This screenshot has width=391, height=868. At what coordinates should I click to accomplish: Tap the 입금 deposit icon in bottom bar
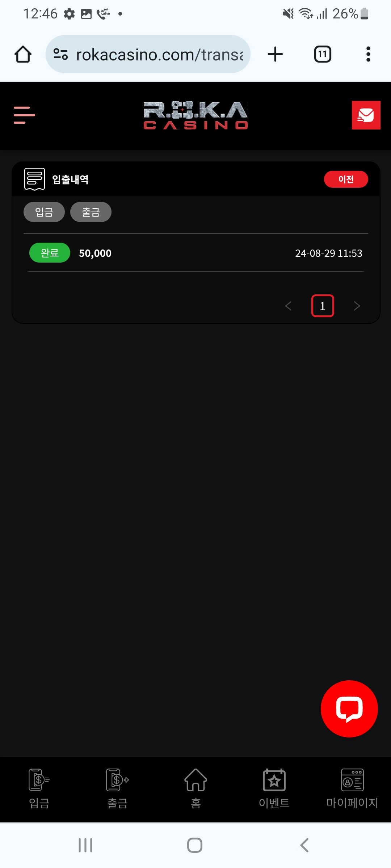pyautogui.click(x=39, y=788)
